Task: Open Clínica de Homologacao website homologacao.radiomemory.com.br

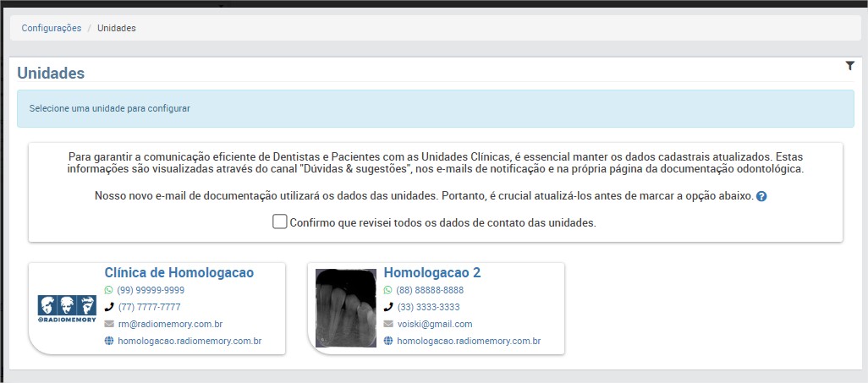Action: (x=190, y=341)
